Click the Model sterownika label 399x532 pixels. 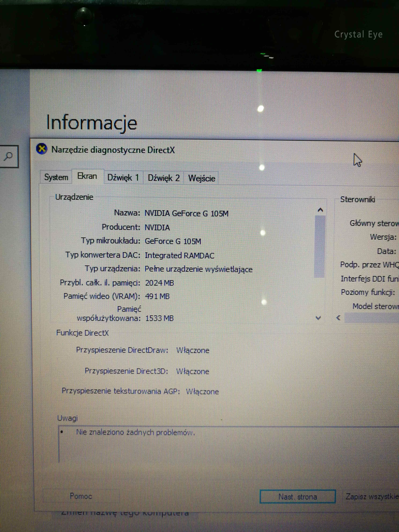click(x=376, y=306)
